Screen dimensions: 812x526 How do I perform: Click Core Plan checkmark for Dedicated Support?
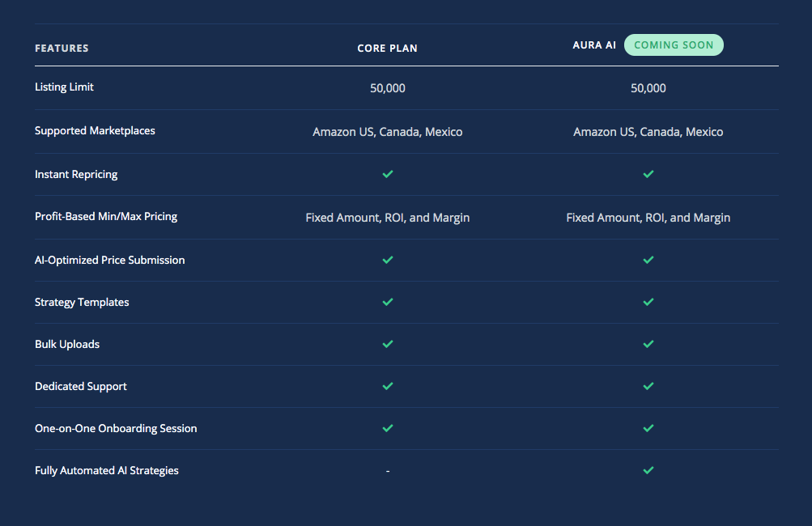click(387, 386)
